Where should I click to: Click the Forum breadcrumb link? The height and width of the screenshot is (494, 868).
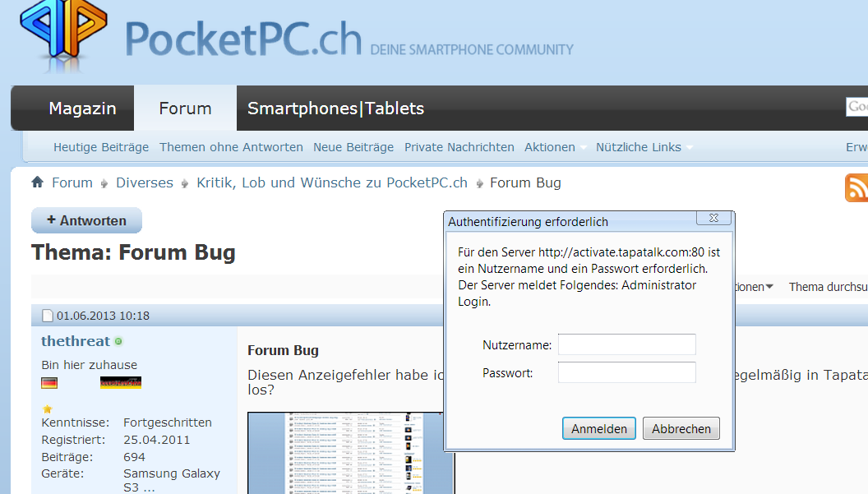(x=72, y=182)
